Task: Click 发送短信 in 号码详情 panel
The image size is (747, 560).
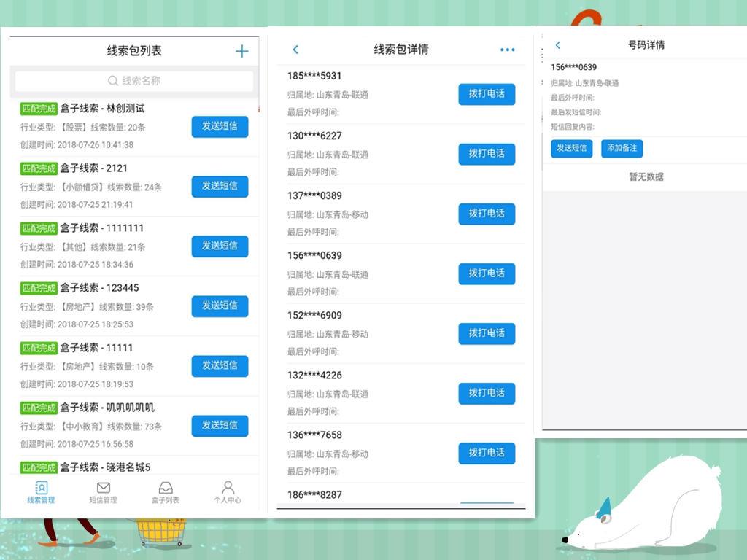Action: coord(571,148)
